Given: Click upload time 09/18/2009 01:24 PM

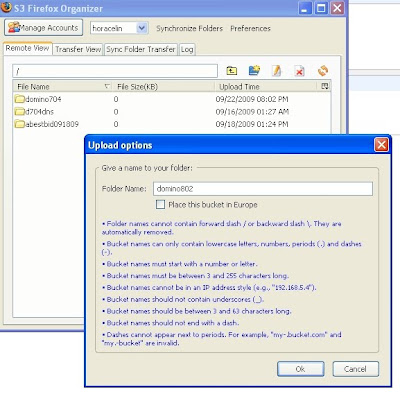Looking at the screenshot, I should click(252, 124).
